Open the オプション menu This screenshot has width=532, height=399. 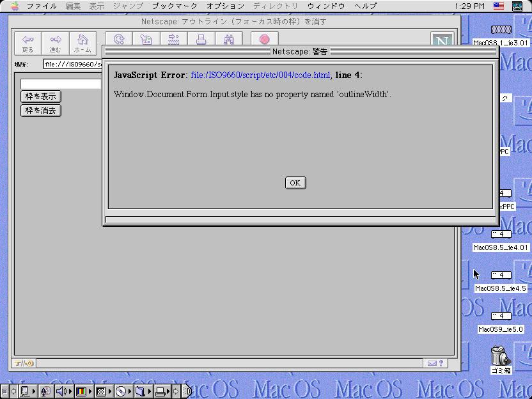click(x=225, y=6)
